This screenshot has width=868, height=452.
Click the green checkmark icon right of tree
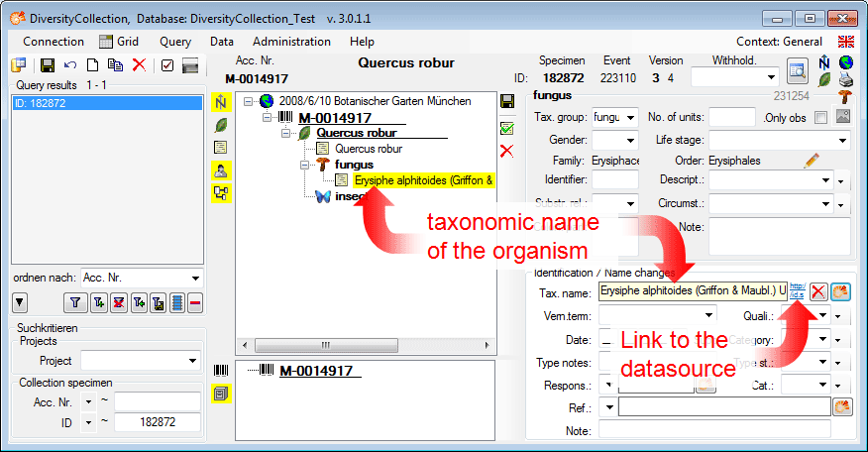(506, 128)
